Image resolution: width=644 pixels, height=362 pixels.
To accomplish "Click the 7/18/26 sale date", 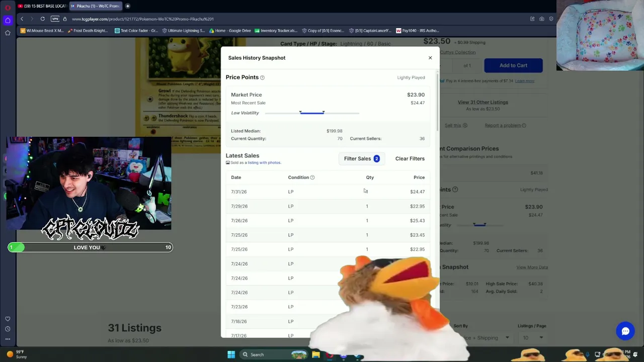I will pyautogui.click(x=239, y=321).
